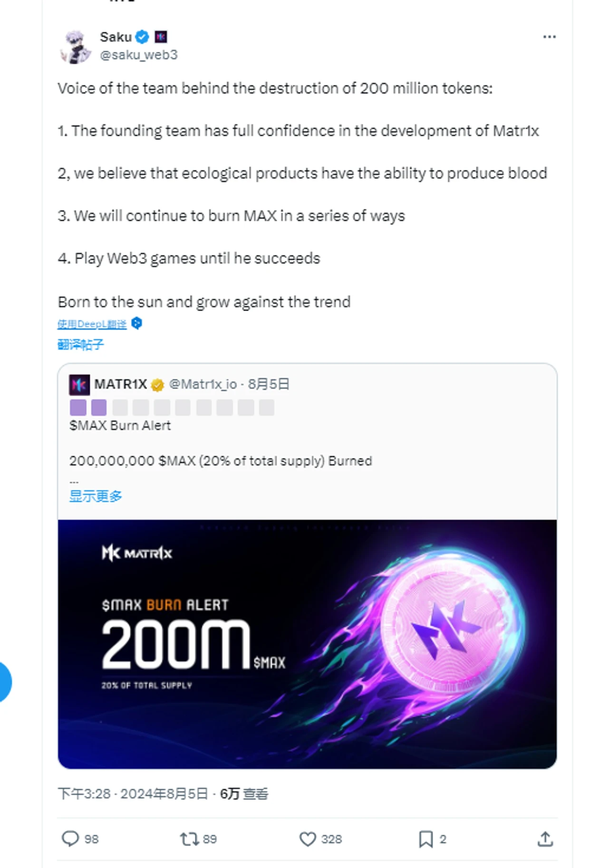This screenshot has width=599, height=868.
Task: Click the Saku display name
Action: click(116, 37)
